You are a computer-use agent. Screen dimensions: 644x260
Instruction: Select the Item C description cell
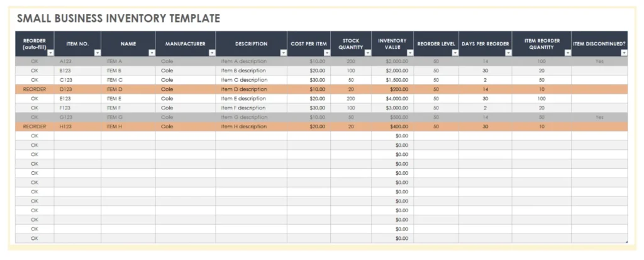[251, 80]
